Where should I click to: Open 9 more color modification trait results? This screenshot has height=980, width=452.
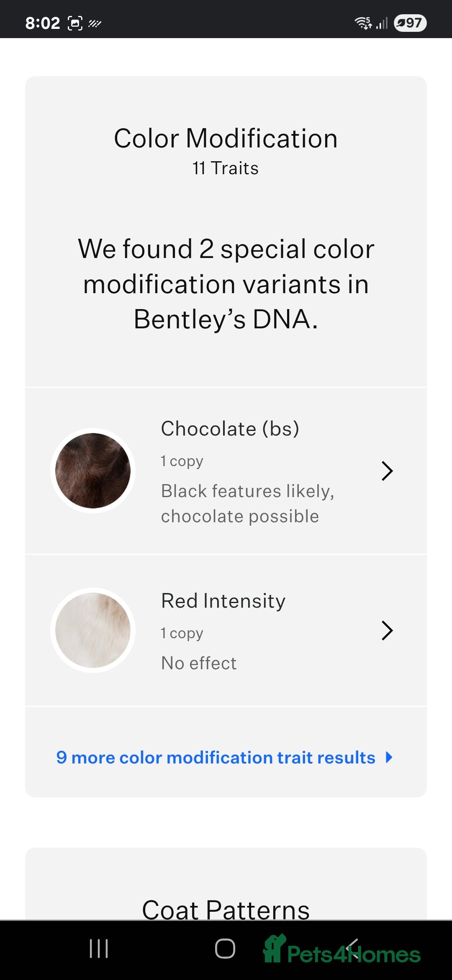click(216, 758)
